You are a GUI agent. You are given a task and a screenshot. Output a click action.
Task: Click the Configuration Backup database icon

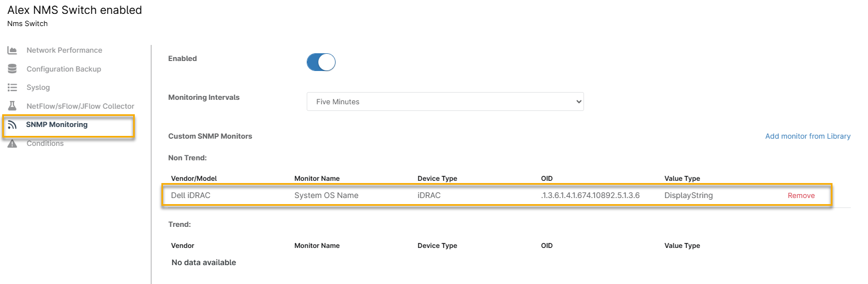[x=12, y=69]
